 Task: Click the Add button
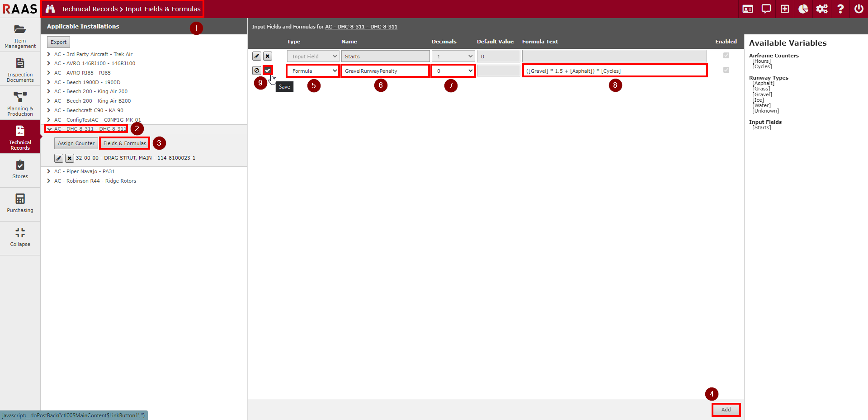[x=726, y=410]
